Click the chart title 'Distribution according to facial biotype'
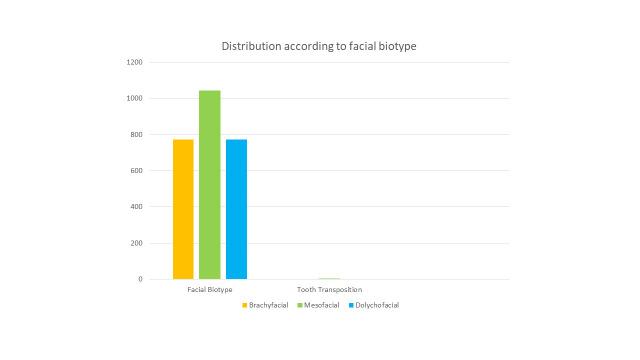The width and height of the screenshot is (640, 360). pos(319,46)
